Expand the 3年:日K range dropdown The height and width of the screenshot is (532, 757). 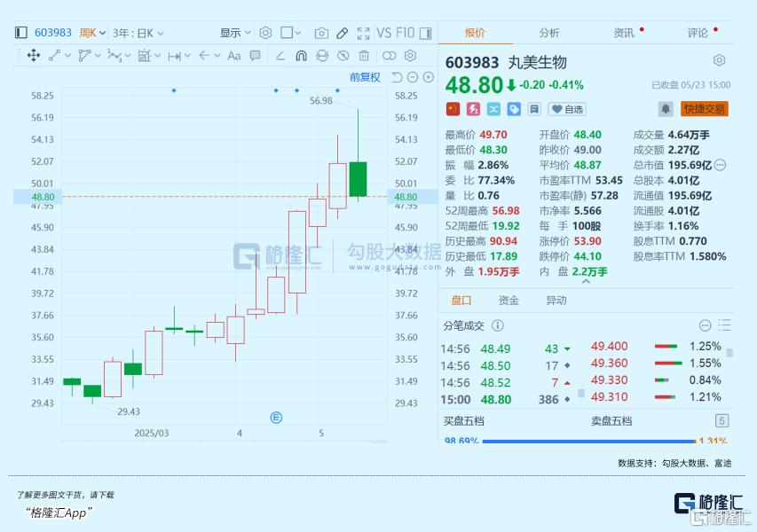(138, 34)
